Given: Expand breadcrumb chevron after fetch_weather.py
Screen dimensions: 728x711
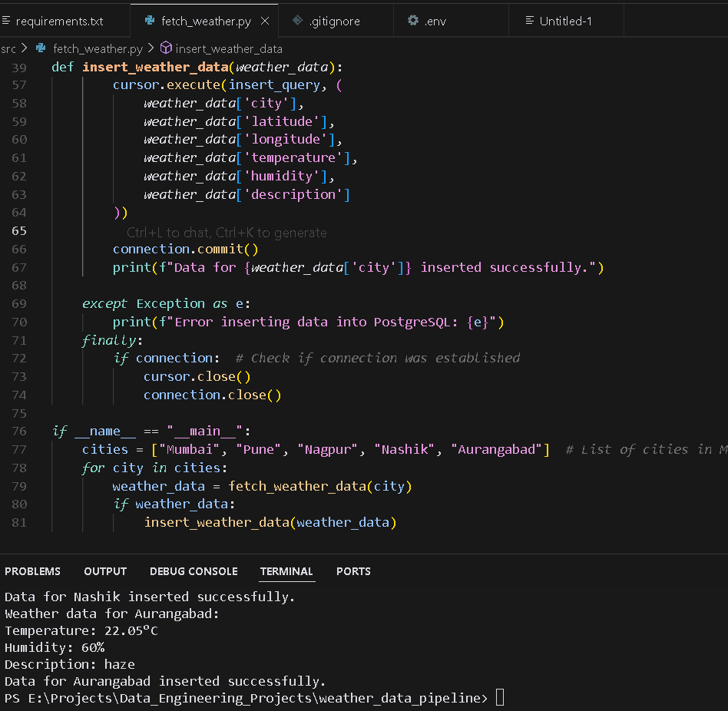Looking at the screenshot, I should (x=151, y=48).
